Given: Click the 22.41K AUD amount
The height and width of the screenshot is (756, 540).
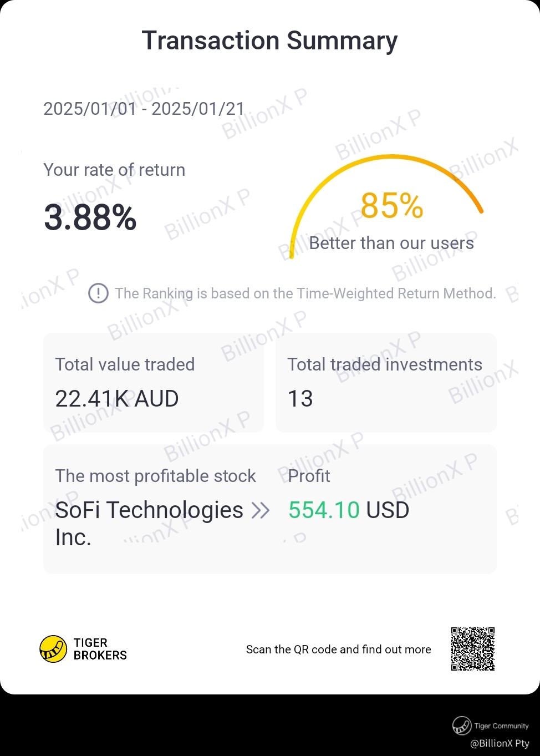Looking at the screenshot, I should click(116, 399).
